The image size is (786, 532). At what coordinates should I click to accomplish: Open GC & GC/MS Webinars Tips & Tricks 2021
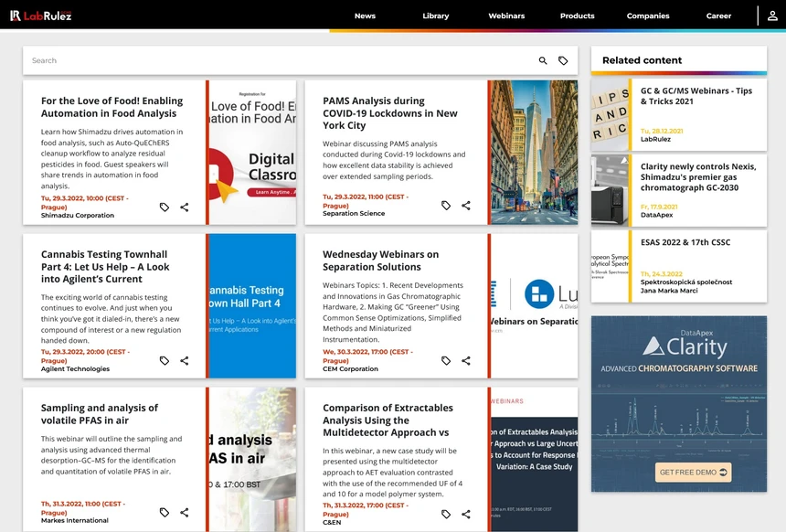pyautogui.click(x=696, y=96)
